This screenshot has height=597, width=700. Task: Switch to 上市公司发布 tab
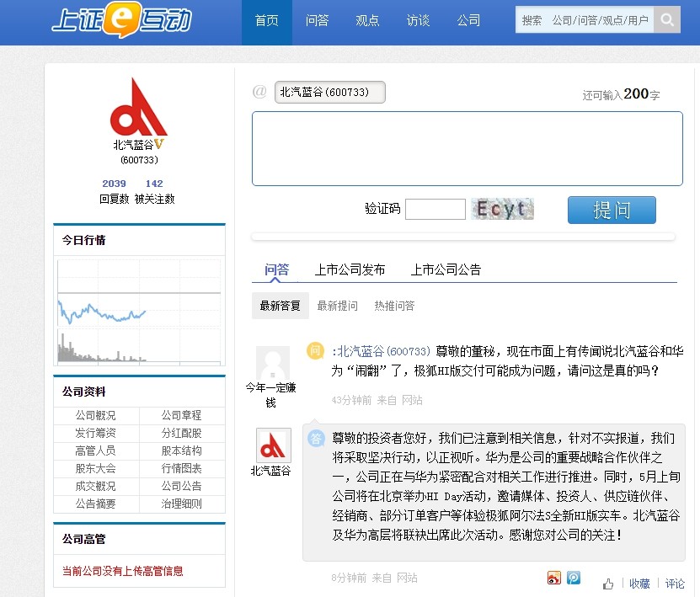350,269
